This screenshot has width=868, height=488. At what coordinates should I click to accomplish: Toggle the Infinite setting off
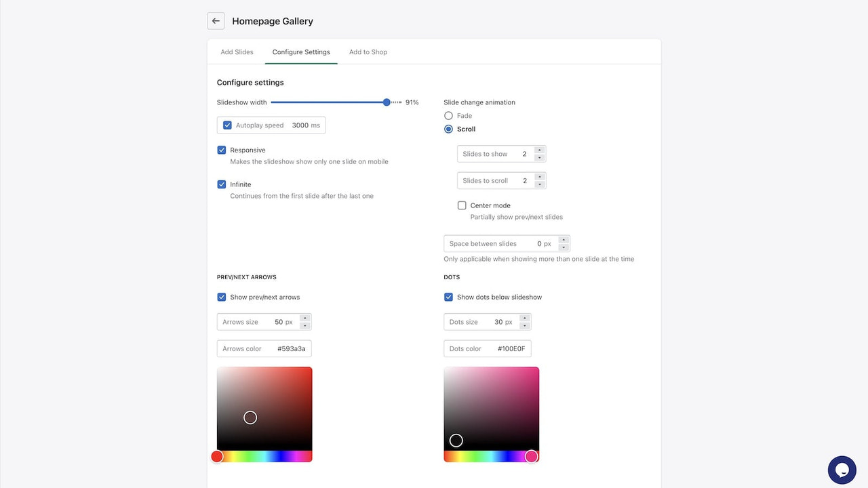point(222,184)
